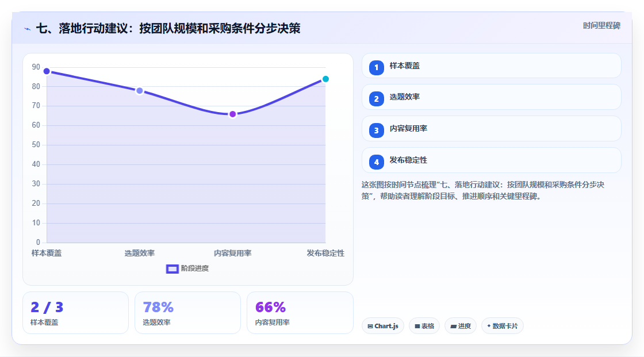Select the 样本覆盖 milestone row
644x357 pixels.
click(x=491, y=66)
